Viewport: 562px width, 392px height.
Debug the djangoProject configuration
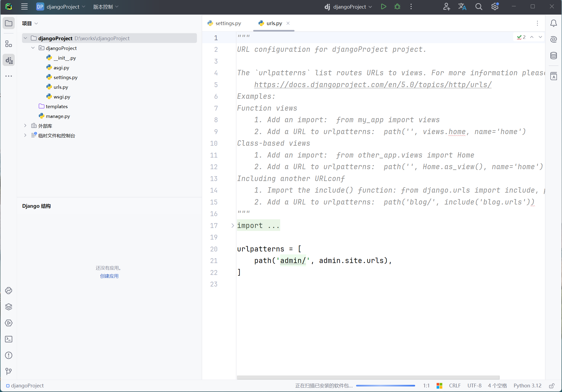(x=397, y=7)
